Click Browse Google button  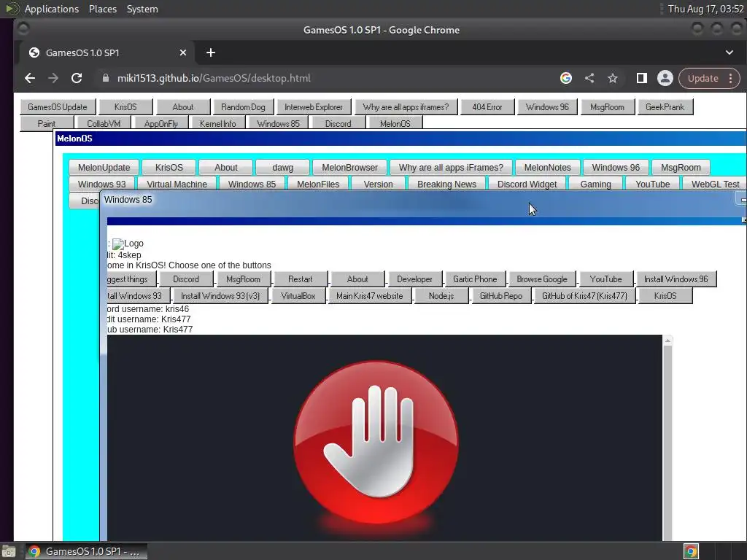pyautogui.click(x=542, y=279)
